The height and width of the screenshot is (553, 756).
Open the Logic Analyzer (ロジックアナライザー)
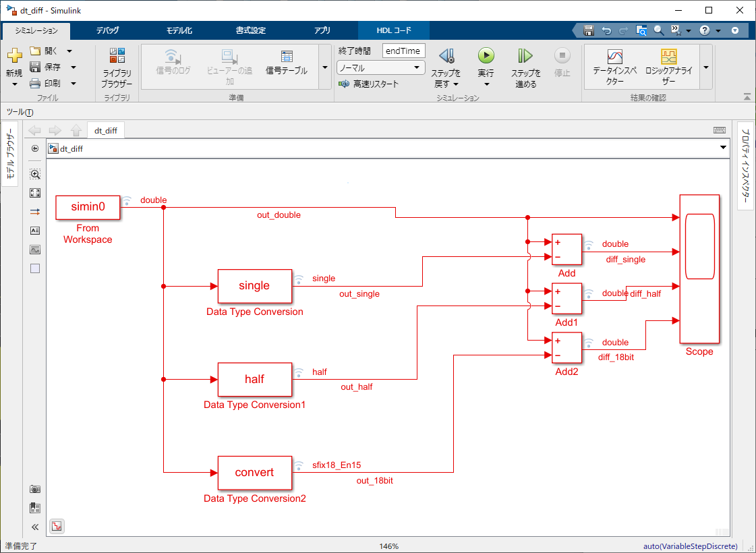pyautogui.click(x=669, y=67)
